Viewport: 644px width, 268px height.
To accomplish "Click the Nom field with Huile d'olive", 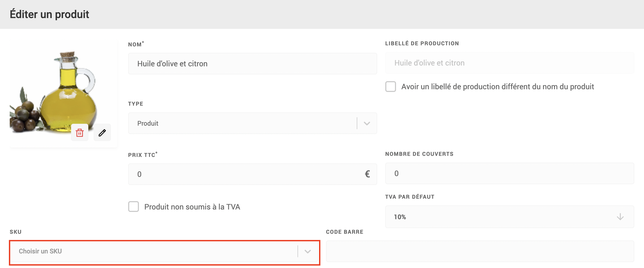I will click(x=252, y=64).
